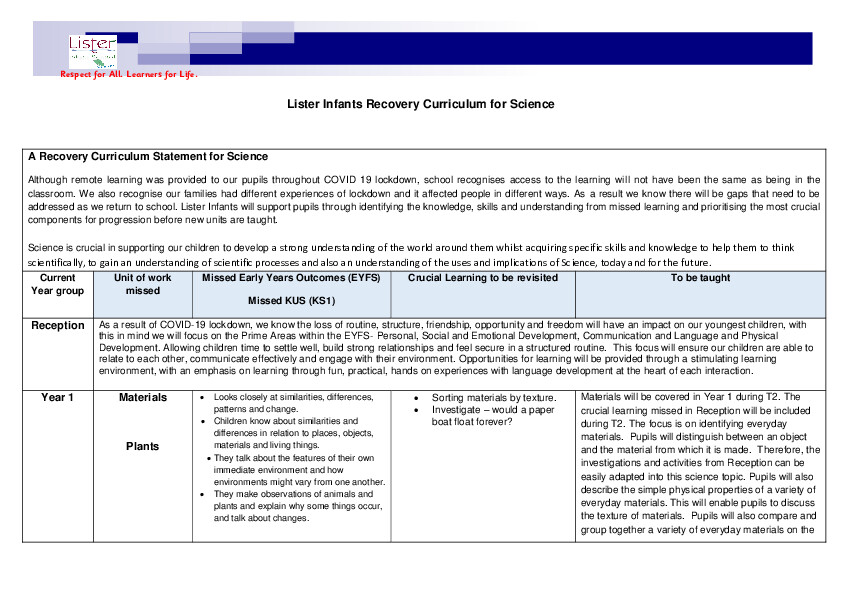Select the 'Materials' unit of work entry
Image resolution: width=842 pixels, height=595 pixels.
click(142, 397)
